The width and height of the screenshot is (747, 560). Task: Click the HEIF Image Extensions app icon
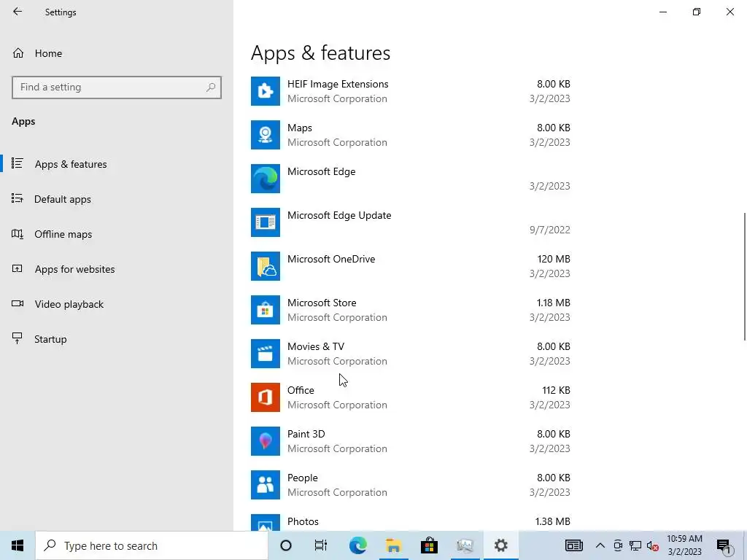tap(266, 91)
